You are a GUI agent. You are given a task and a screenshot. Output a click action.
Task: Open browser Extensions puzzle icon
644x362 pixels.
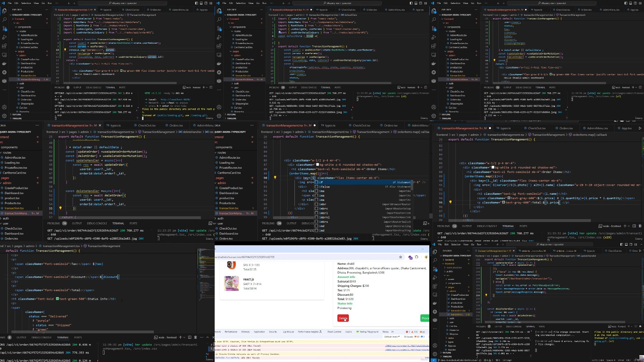coord(417,257)
